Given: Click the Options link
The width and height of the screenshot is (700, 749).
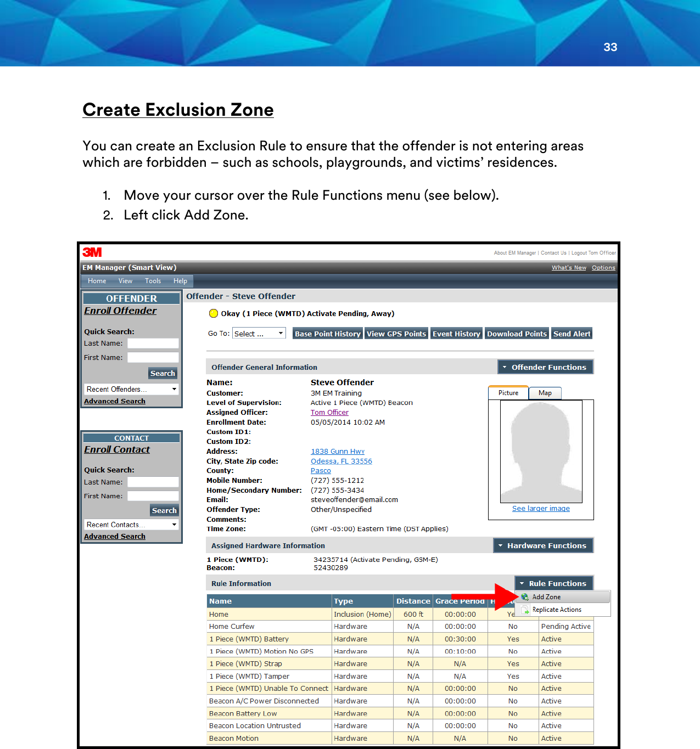Looking at the screenshot, I should click(603, 268).
